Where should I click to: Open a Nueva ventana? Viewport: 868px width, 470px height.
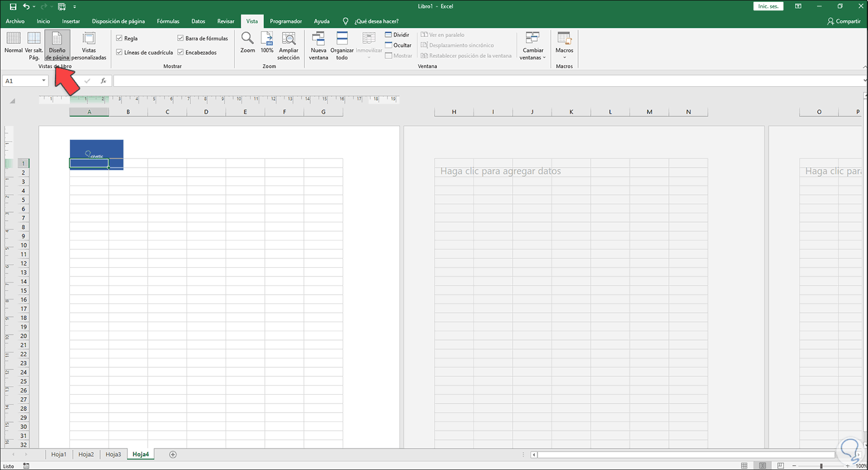[318, 46]
